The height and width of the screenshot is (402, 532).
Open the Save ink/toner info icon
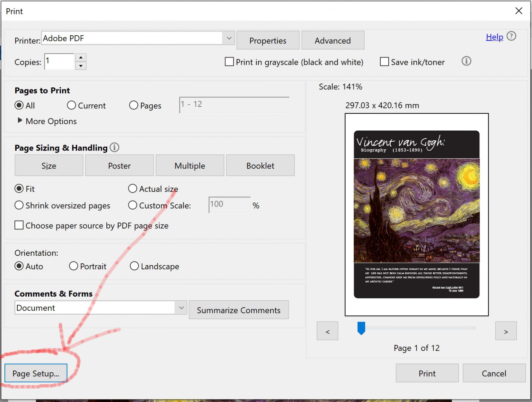point(466,61)
